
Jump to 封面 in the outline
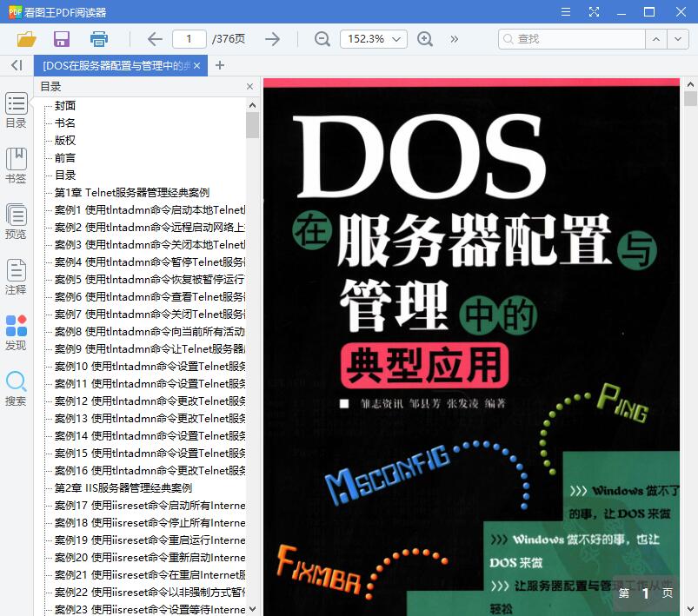(x=65, y=105)
